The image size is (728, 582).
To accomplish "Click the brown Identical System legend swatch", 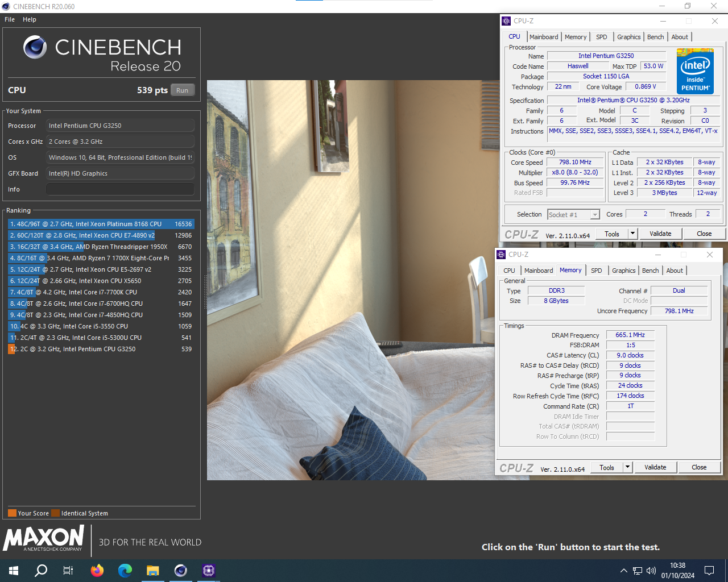I will pyautogui.click(x=55, y=513).
